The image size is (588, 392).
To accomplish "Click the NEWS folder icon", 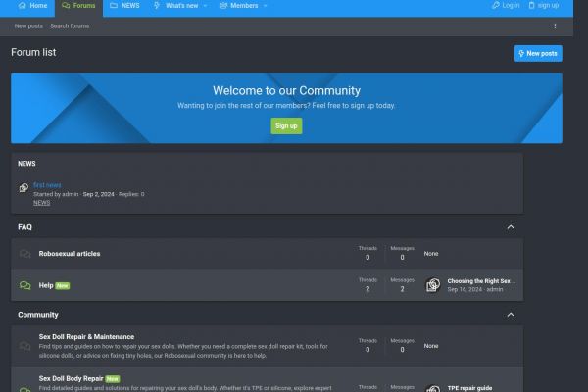I will pos(114,5).
